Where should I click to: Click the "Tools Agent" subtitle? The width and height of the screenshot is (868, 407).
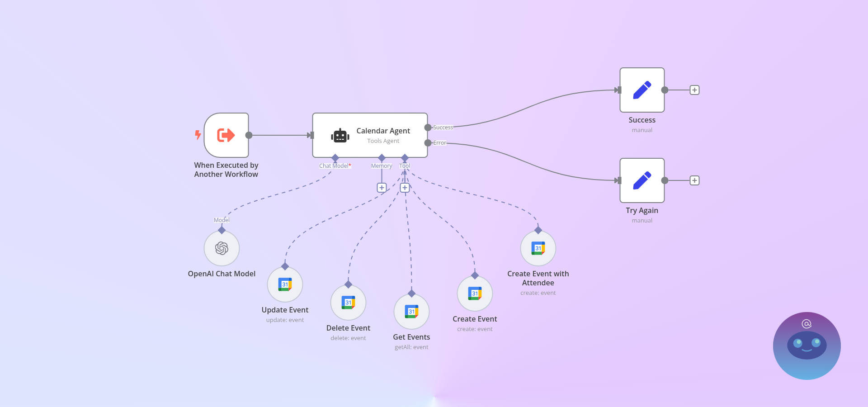(x=383, y=141)
